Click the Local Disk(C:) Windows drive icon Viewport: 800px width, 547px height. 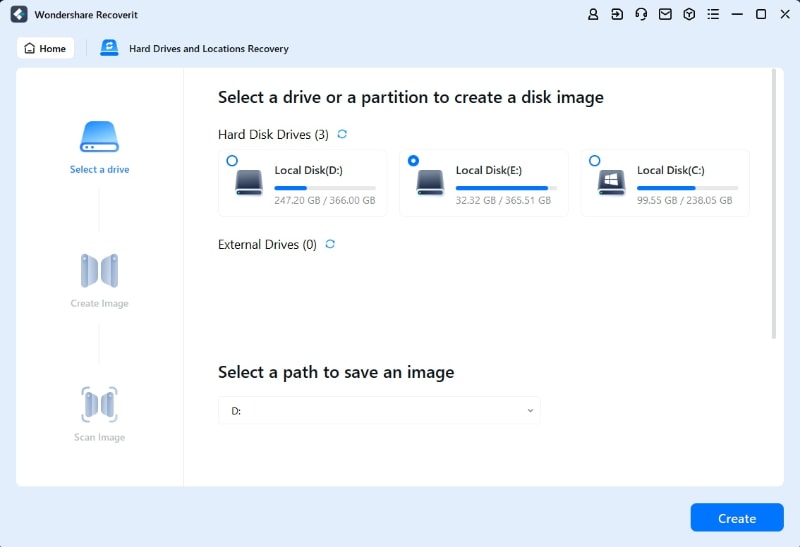(611, 182)
